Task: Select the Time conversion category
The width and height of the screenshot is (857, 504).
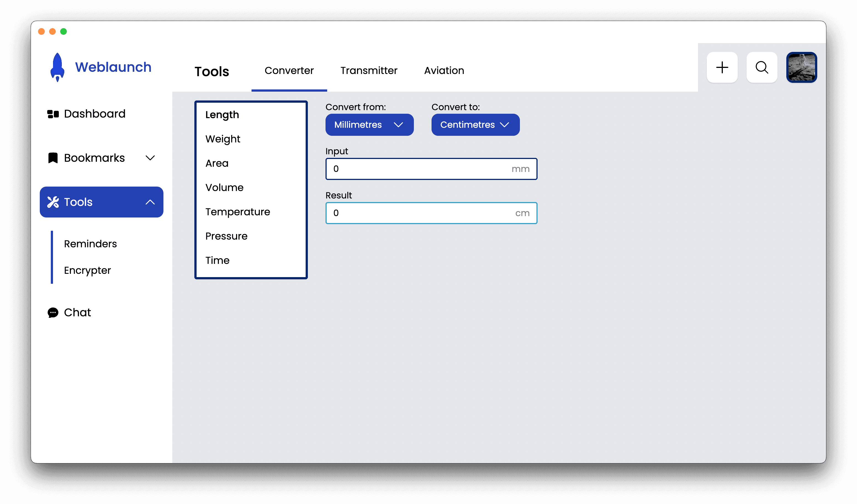Action: click(x=217, y=261)
